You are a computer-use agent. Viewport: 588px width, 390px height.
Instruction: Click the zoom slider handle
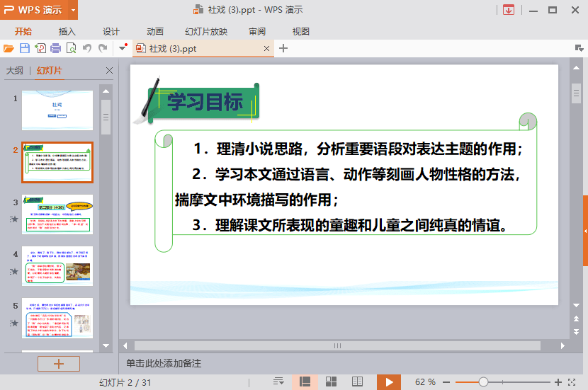click(483, 382)
